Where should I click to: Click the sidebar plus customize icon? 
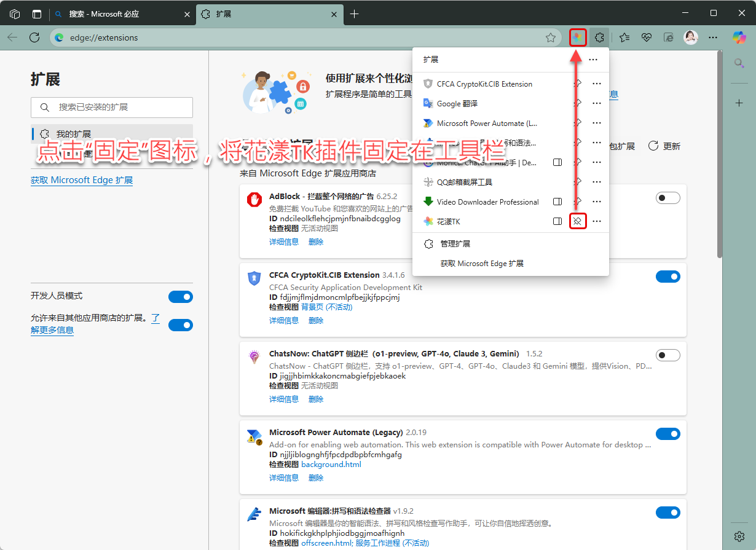739,103
